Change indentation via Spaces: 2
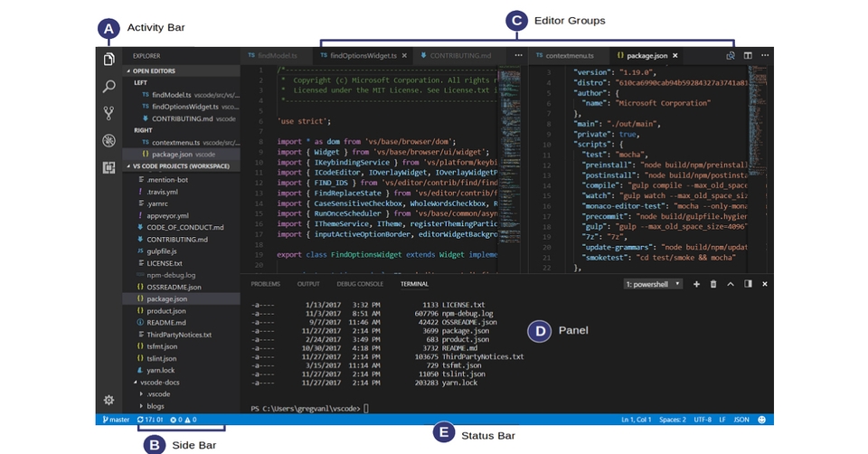 [x=673, y=420]
